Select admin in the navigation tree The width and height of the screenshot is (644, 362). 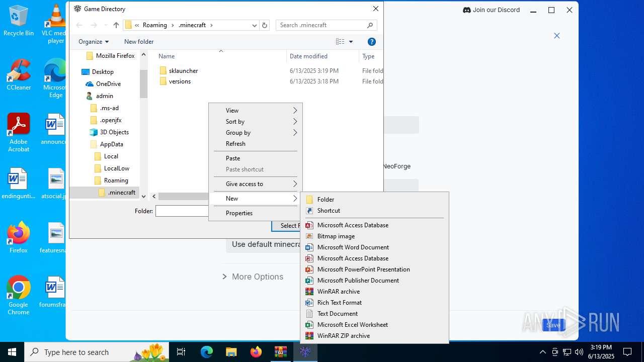pyautogui.click(x=105, y=96)
